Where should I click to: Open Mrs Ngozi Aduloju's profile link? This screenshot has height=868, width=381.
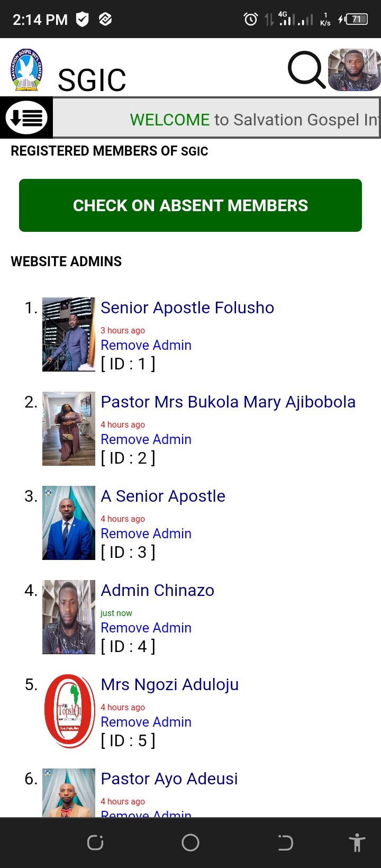tap(170, 684)
